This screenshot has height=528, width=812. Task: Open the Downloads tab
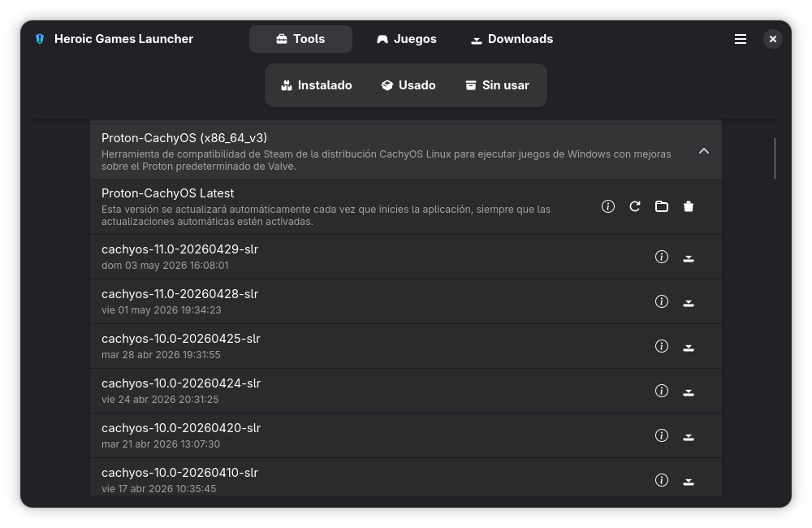pos(512,39)
